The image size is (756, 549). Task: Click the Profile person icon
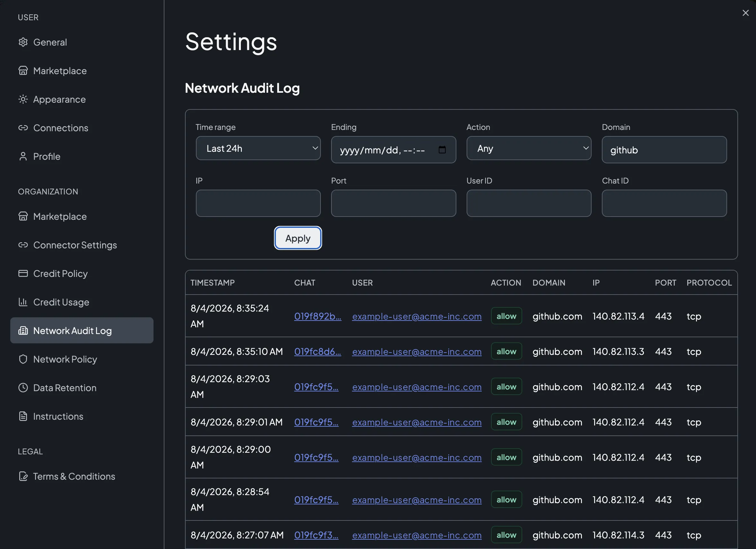click(x=23, y=157)
